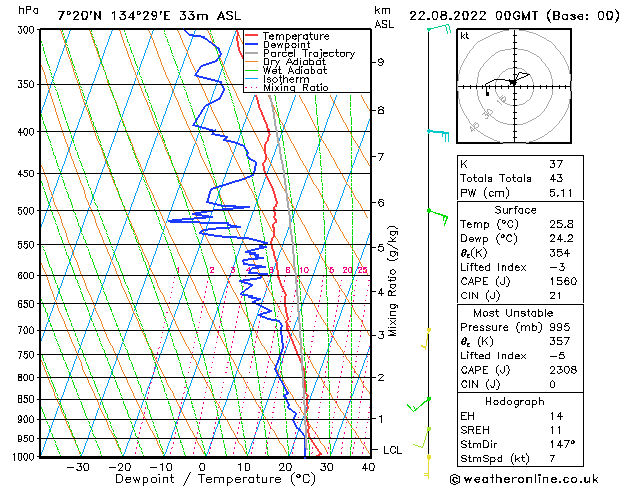
Task: Open the weatheronline.co.uk copyright text
Action: [x=524, y=479]
